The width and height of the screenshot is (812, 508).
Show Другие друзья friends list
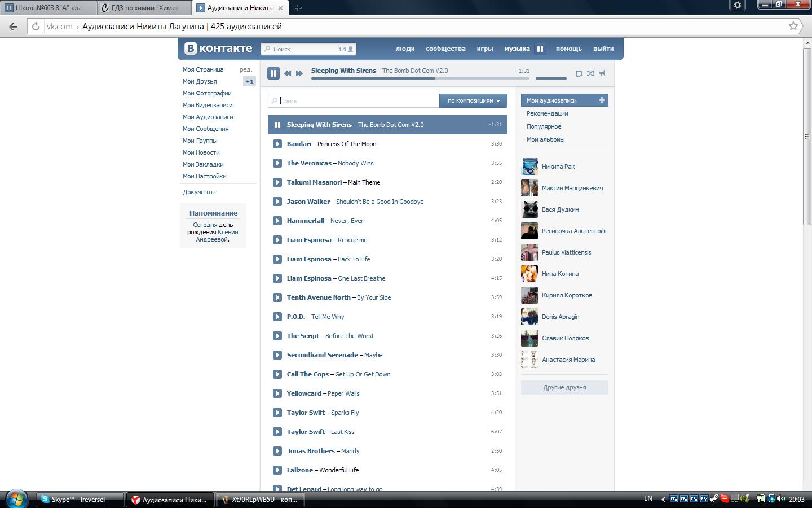pos(564,387)
